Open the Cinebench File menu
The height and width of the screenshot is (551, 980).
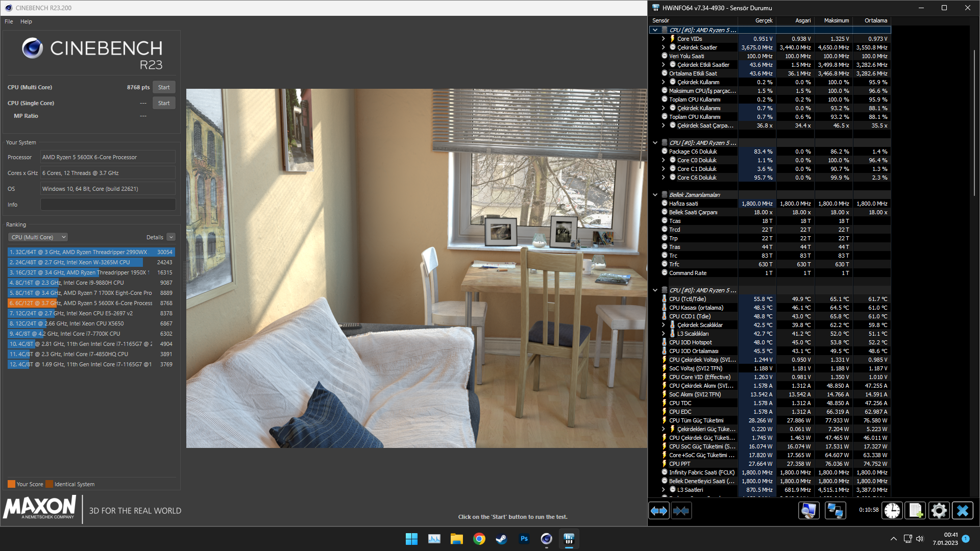pos(9,21)
